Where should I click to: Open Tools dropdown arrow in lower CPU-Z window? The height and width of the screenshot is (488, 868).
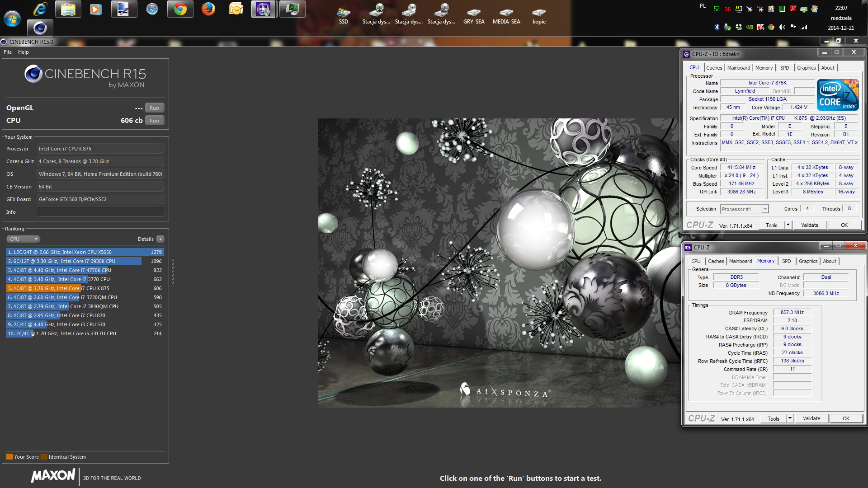click(x=790, y=418)
